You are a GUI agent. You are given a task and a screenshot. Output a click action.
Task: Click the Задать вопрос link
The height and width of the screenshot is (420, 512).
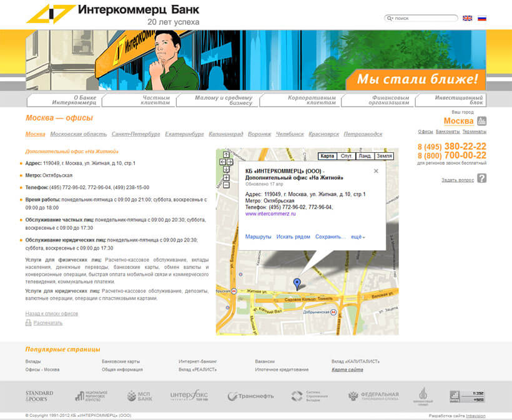(458, 180)
